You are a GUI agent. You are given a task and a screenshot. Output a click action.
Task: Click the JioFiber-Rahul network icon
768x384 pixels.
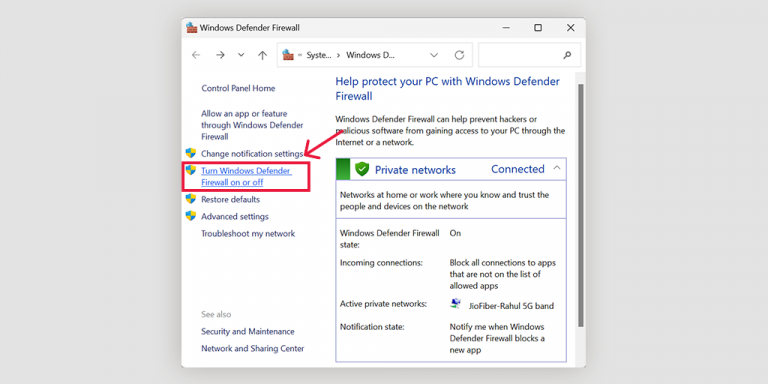[x=455, y=304]
